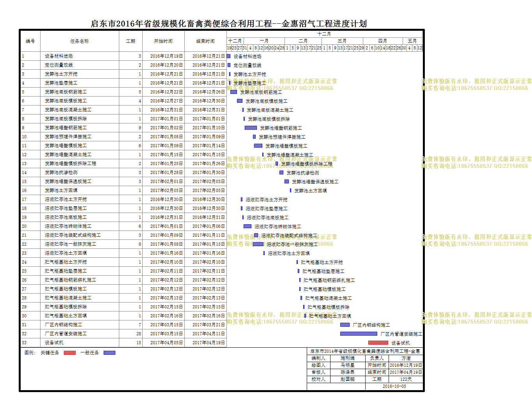Click 设备试机 in the task name column
This screenshot has height=410, width=532.
[x=54, y=343]
